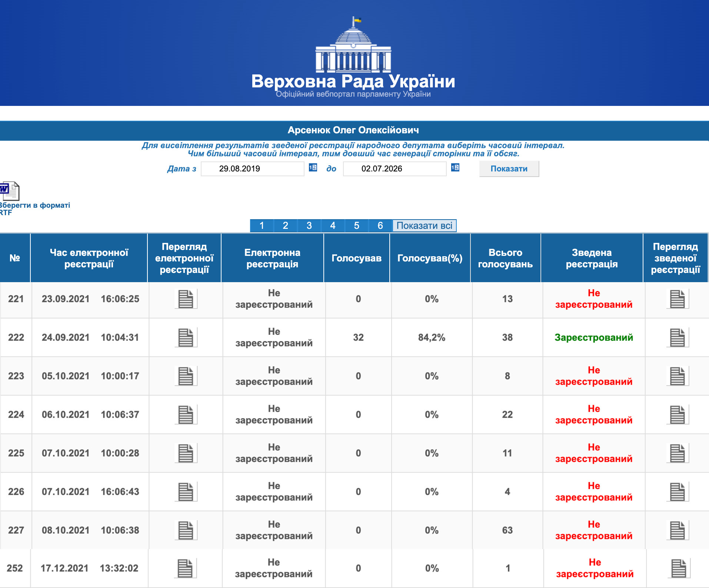This screenshot has width=709, height=588.
Task: View electronic registration document for row 252
Action: tap(185, 568)
